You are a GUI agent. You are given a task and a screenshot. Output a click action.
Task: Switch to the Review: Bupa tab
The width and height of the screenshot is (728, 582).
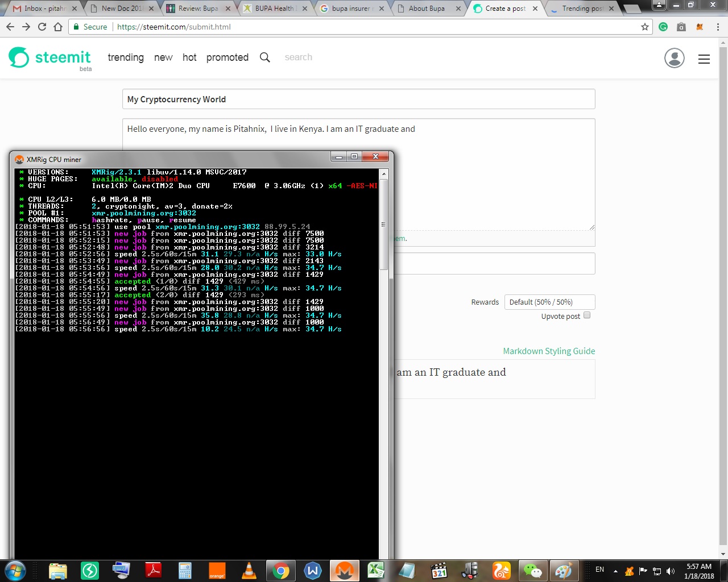199,9
